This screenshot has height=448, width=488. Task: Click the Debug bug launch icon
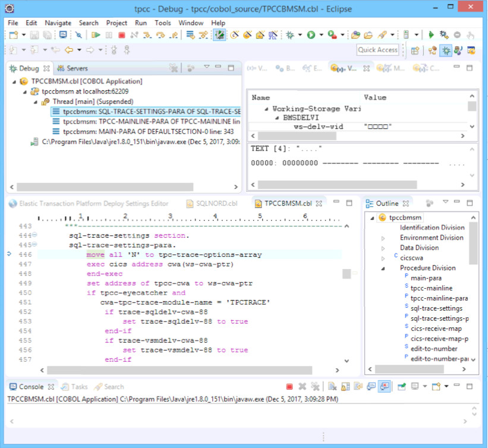(x=290, y=35)
